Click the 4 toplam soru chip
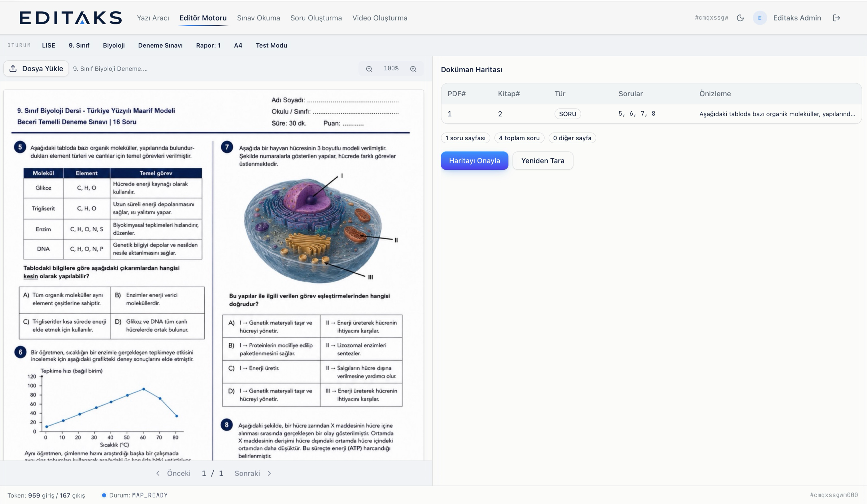Screen dimensions: 867x504 pos(519,138)
